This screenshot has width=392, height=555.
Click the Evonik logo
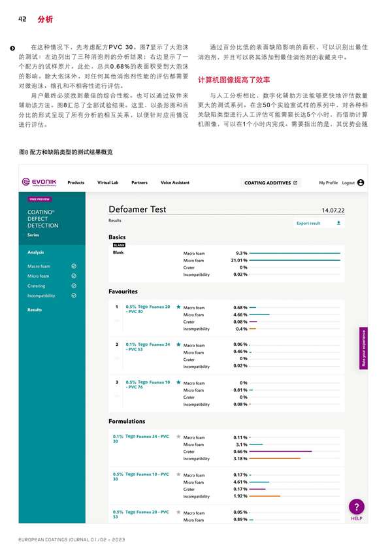(41, 183)
